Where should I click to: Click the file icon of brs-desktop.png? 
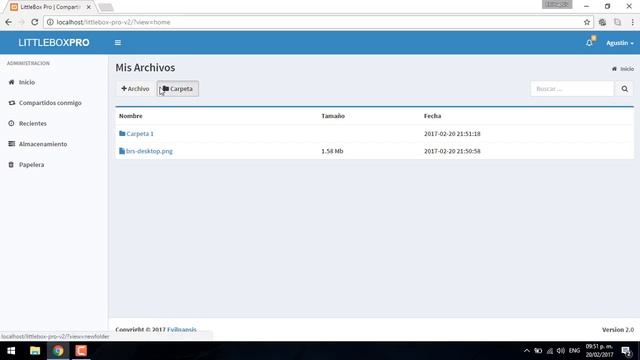122,151
